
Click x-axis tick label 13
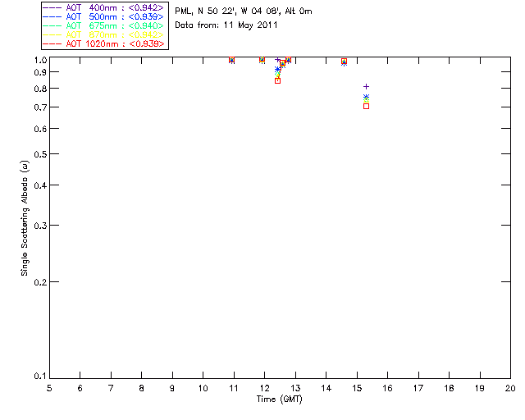click(x=295, y=388)
